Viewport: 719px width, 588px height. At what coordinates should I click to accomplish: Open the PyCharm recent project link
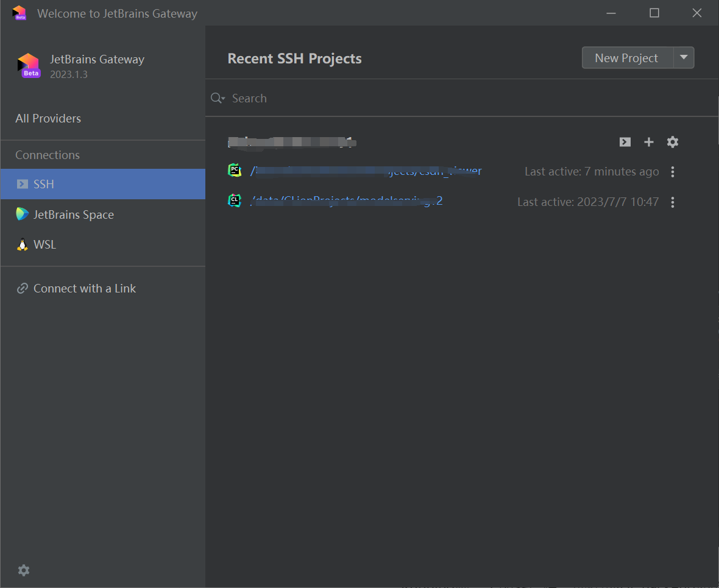click(366, 171)
